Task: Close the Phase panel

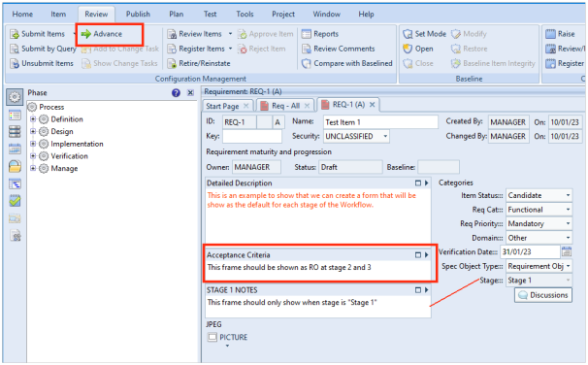Action: point(190,93)
